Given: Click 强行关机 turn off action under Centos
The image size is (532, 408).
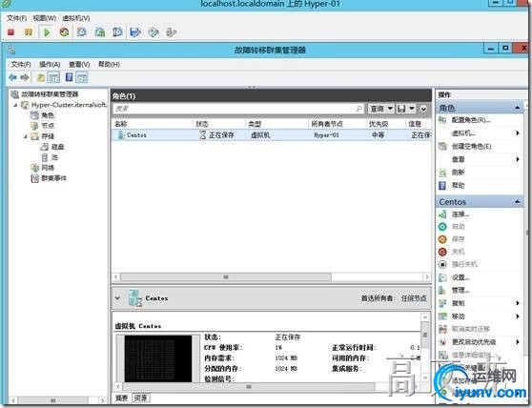Looking at the screenshot, I should tap(464, 264).
